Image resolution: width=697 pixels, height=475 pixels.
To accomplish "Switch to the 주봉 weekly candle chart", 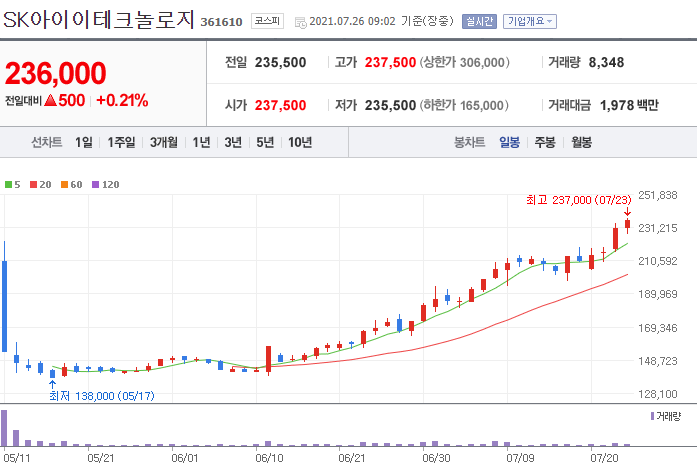I will (545, 142).
